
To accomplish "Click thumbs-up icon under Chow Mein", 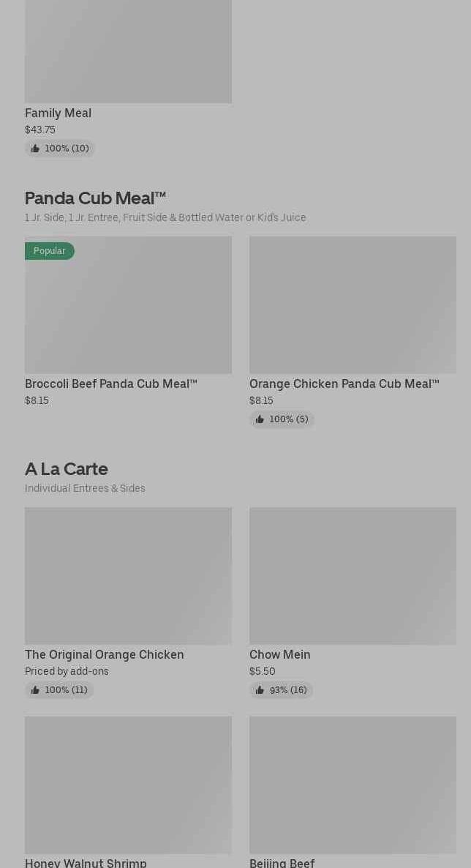I will 260,690.
